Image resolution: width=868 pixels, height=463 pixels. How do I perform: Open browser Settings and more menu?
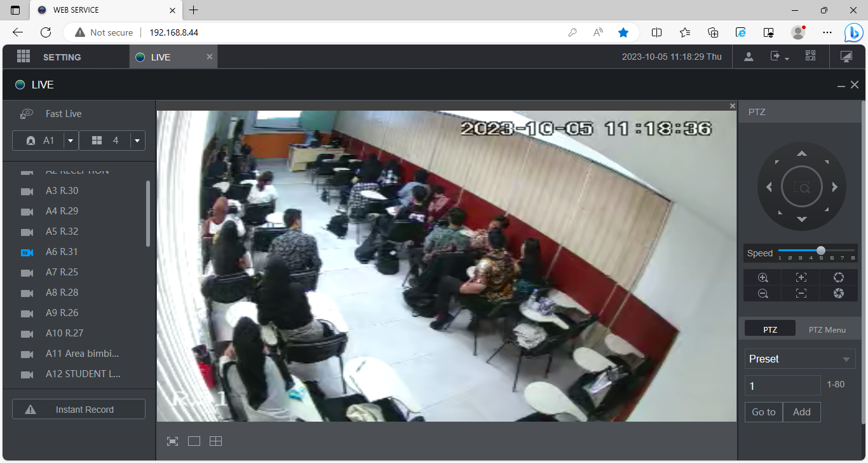[827, 32]
